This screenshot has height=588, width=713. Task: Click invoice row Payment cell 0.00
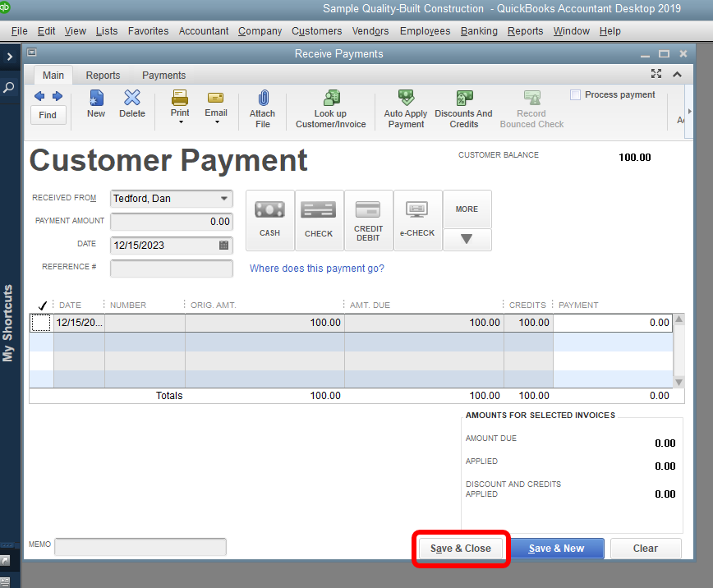click(x=613, y=323)
